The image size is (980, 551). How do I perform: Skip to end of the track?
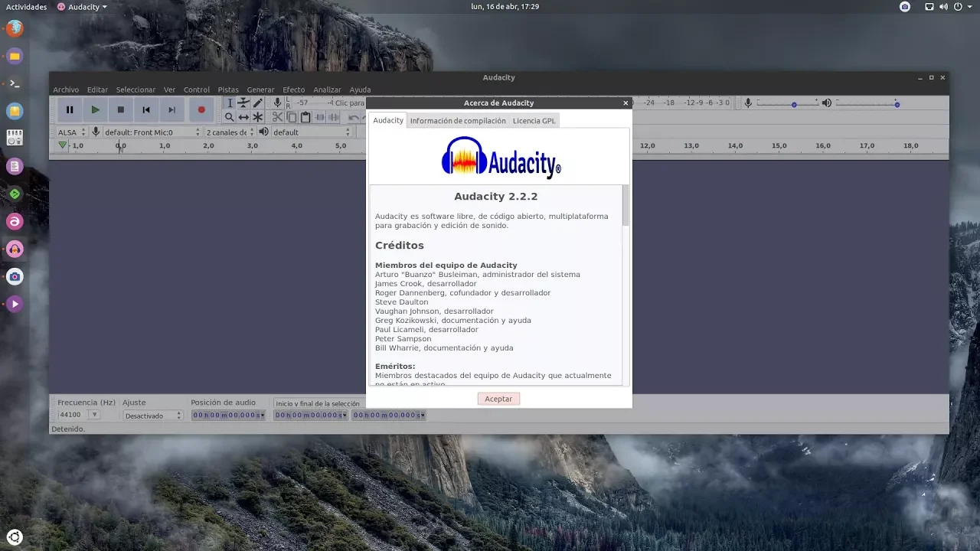pos(171,109)
